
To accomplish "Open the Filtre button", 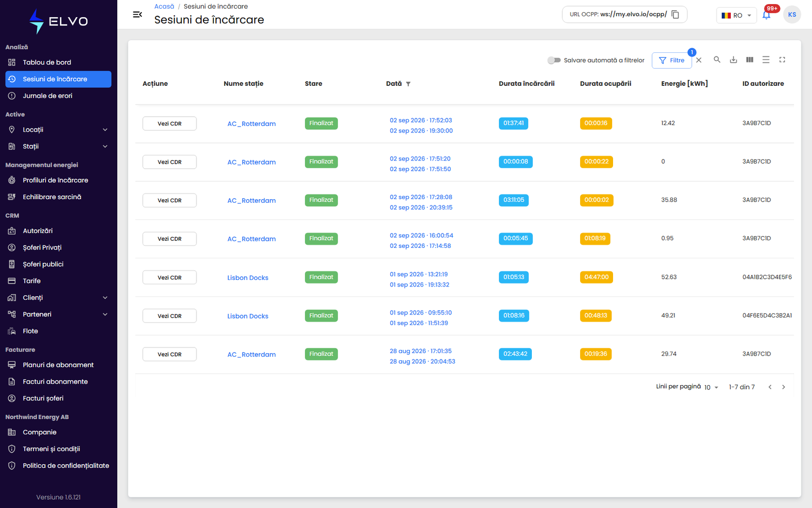I will [671, 60].
